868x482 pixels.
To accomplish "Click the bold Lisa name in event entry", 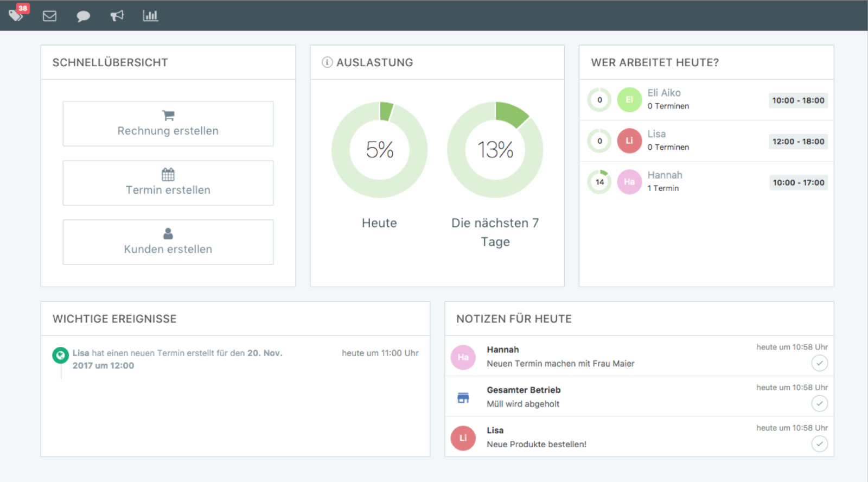I will click(x=81, y=353).
